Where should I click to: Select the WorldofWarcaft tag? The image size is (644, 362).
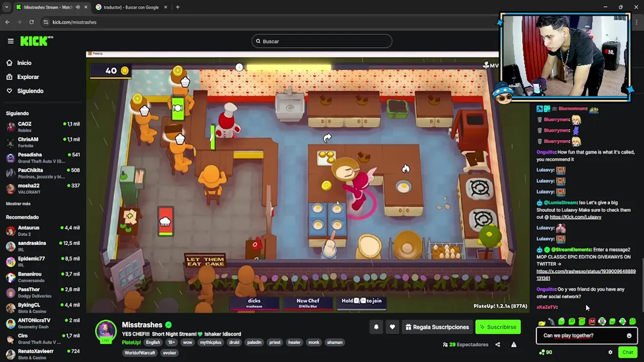click(x=140, y=352)
